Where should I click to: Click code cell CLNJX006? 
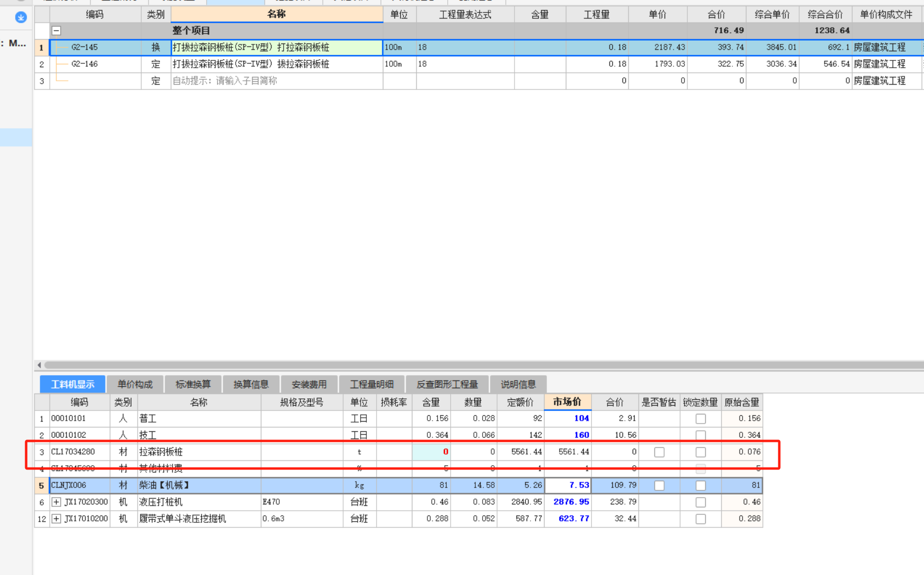tap(80, 485)
